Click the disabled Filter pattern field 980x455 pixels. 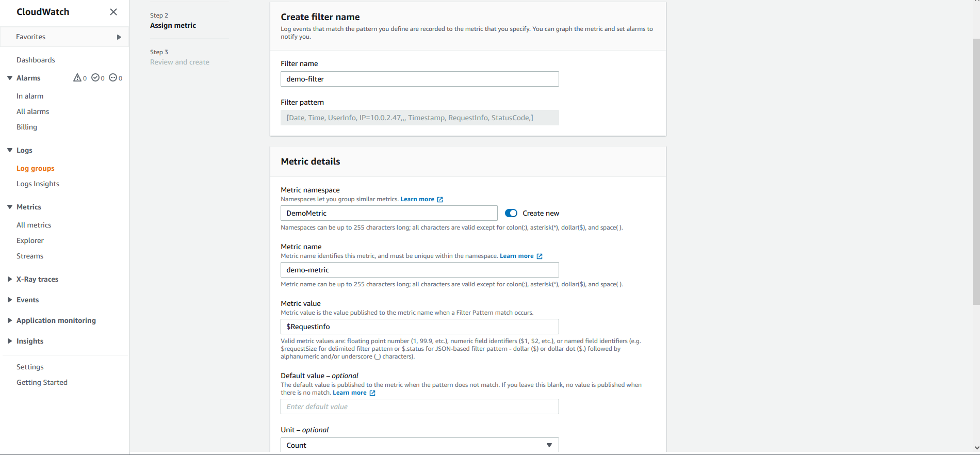pos(420,118)
